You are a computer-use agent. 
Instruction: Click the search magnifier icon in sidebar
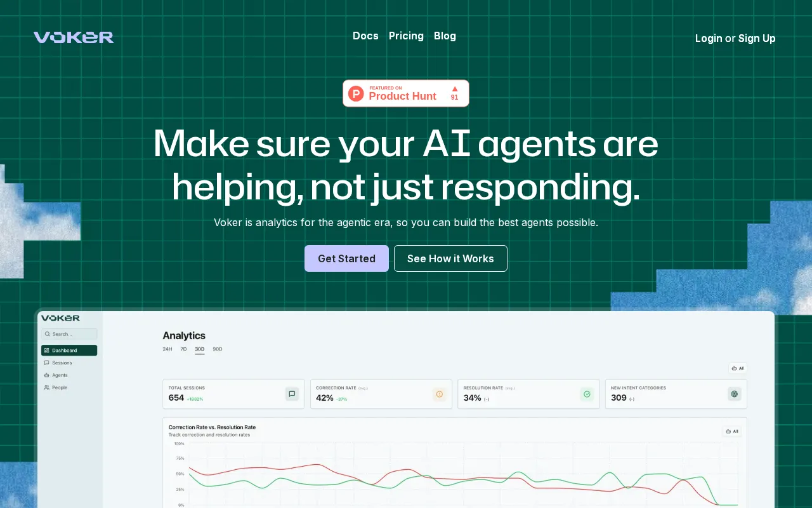(x=47, y=334)
